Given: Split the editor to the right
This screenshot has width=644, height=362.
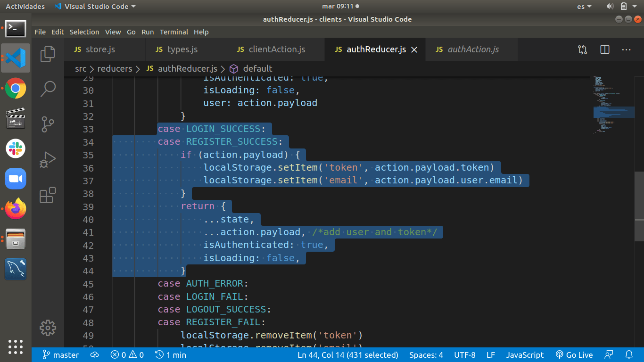Looking at the screenshot, I should (x=605, y=49).
